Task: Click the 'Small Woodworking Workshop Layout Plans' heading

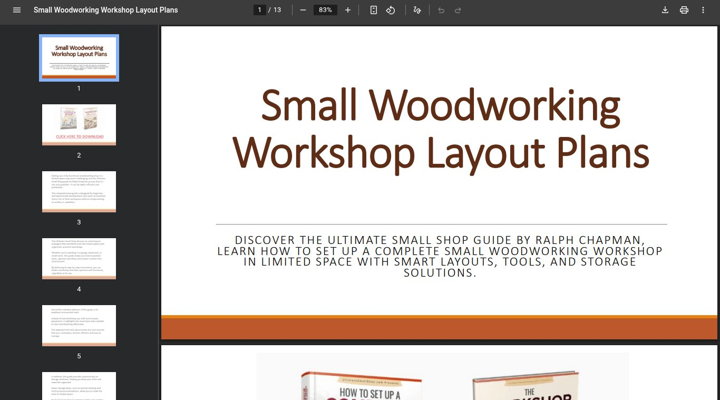Action: [x=441, y=130]
